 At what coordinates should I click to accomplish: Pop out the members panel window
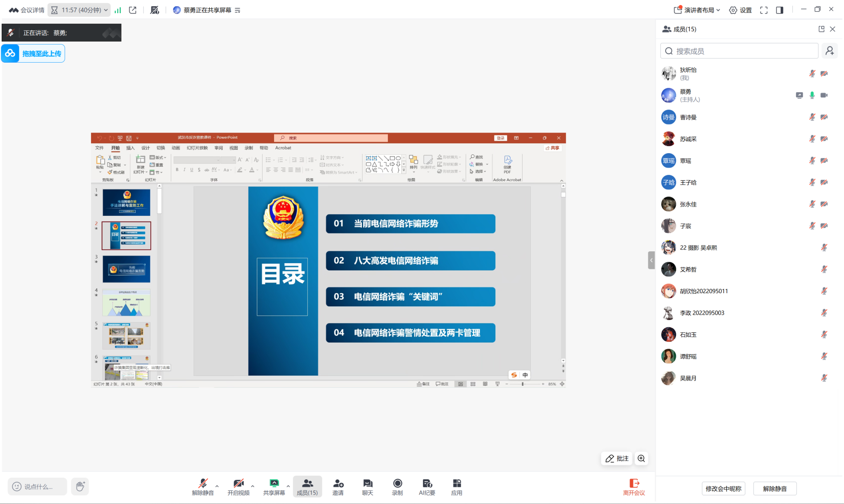pos(821,29)
